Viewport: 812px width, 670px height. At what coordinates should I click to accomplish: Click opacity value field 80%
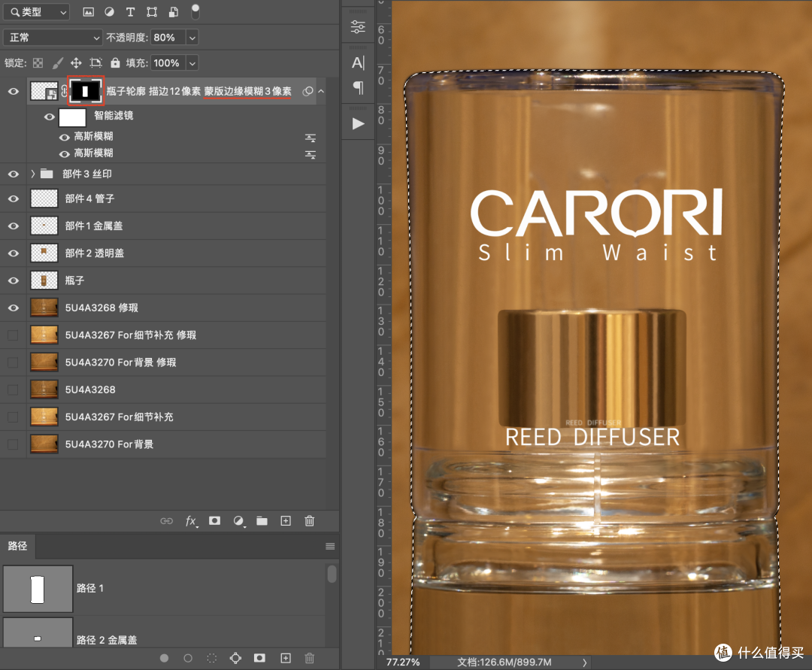(168, 38)
